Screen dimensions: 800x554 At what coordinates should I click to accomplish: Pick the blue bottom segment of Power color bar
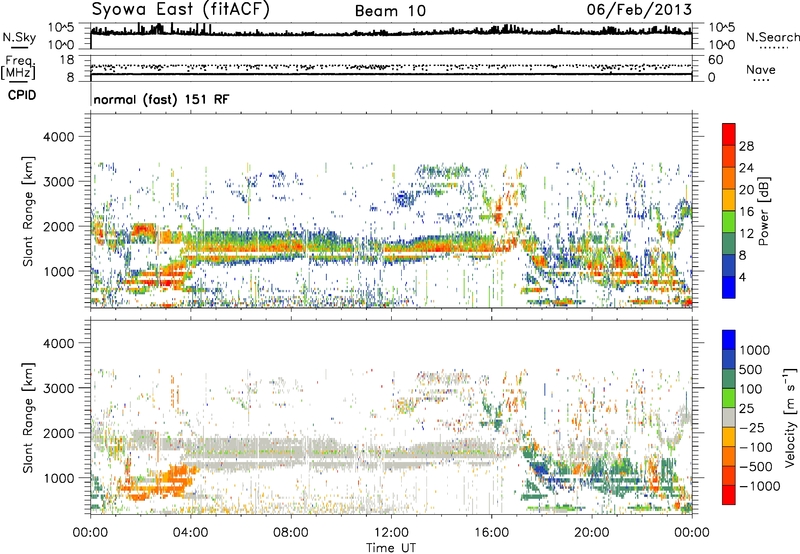pyautogui.click(x=729, y=287)
